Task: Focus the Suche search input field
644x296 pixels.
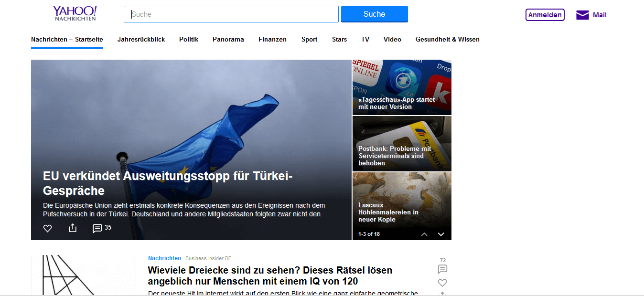Action: tap(231, 14)
